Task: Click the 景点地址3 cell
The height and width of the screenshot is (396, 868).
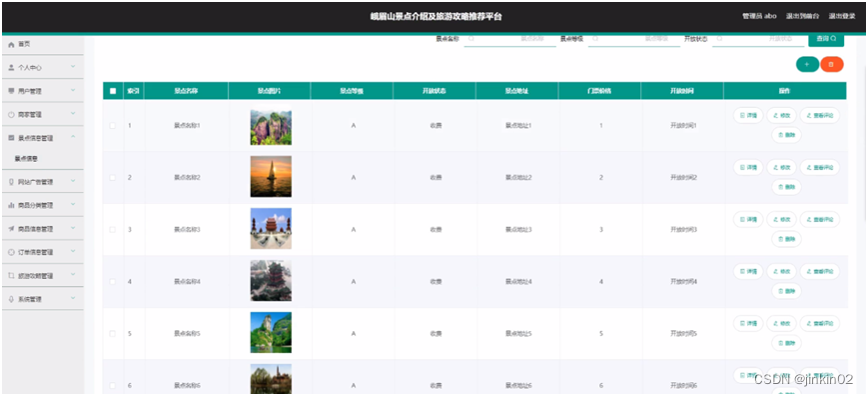Action: (x=518, y=230)
